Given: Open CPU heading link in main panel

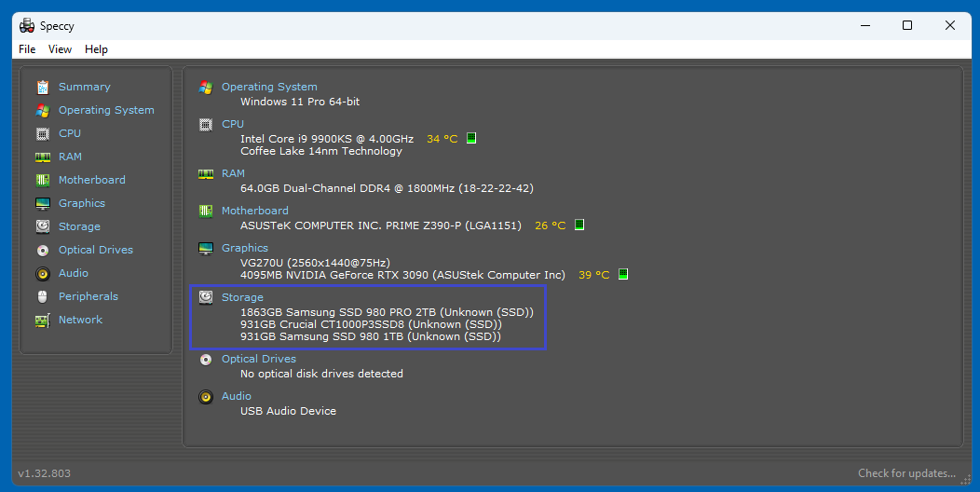Looking at the screenshot, I should [x=233, y=124].
